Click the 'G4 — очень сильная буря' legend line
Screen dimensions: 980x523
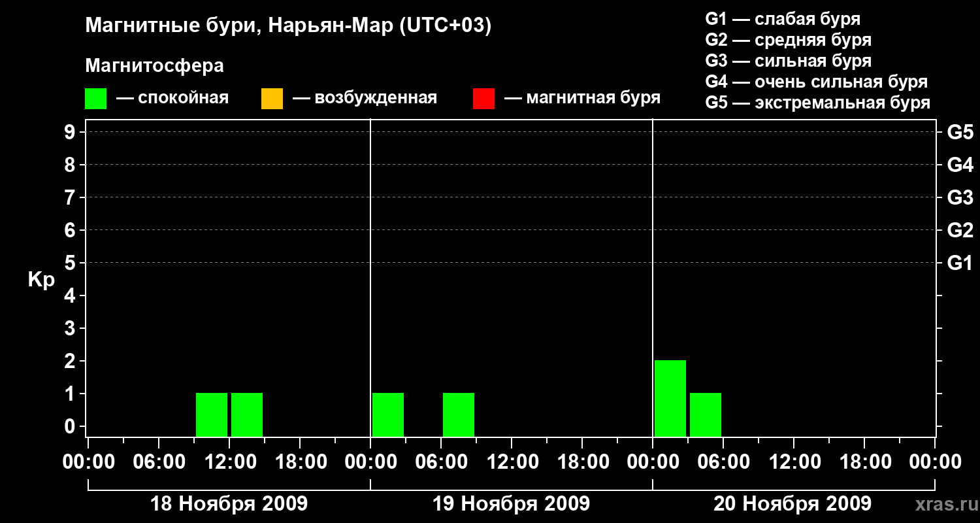(x=817, y=82)
